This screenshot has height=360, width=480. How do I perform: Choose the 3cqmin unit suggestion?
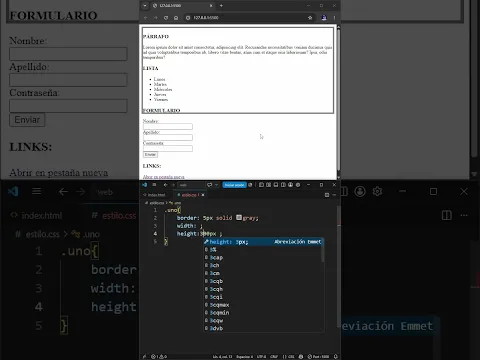click(263, 313)
